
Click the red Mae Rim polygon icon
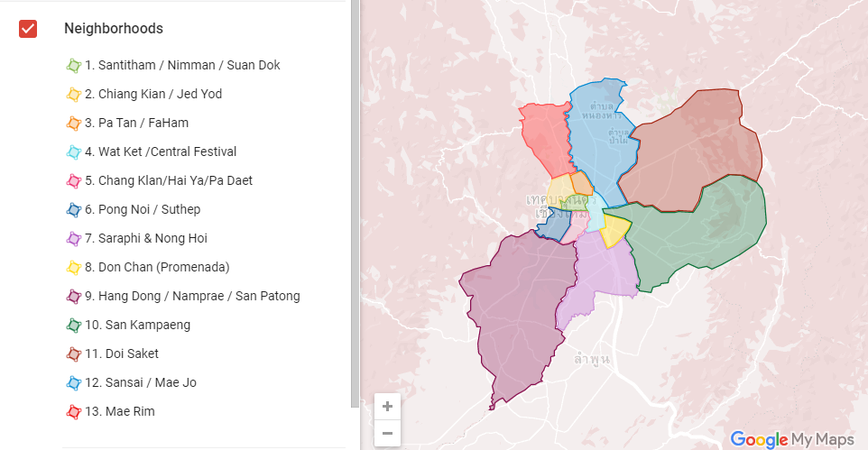pyautogui.click(x=74, y=412)
